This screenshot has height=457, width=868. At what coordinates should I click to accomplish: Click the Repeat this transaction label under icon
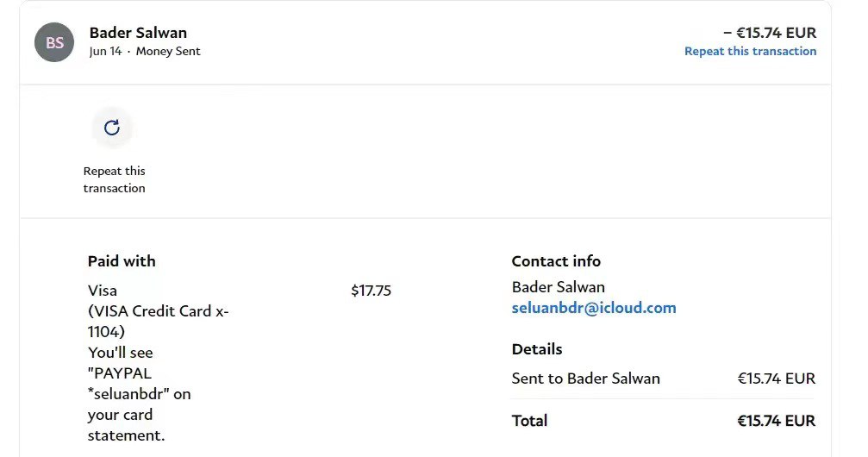(x=114, y=179)
